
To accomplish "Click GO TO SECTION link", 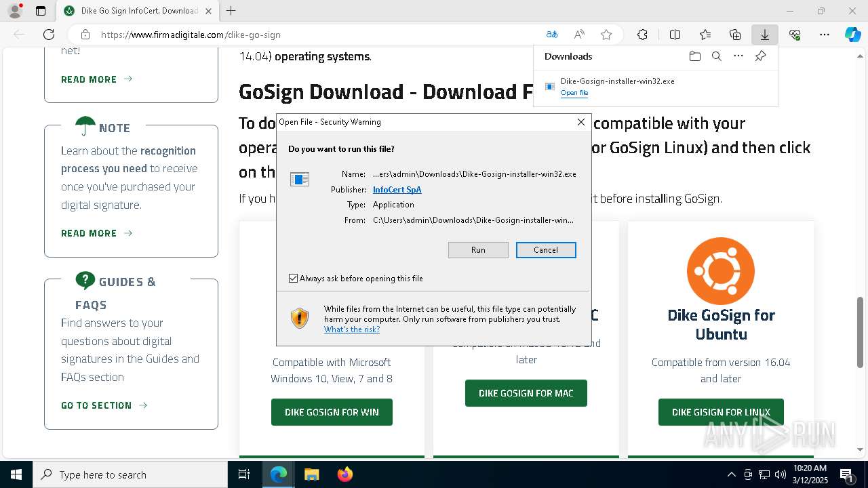I will click(104, 405).
